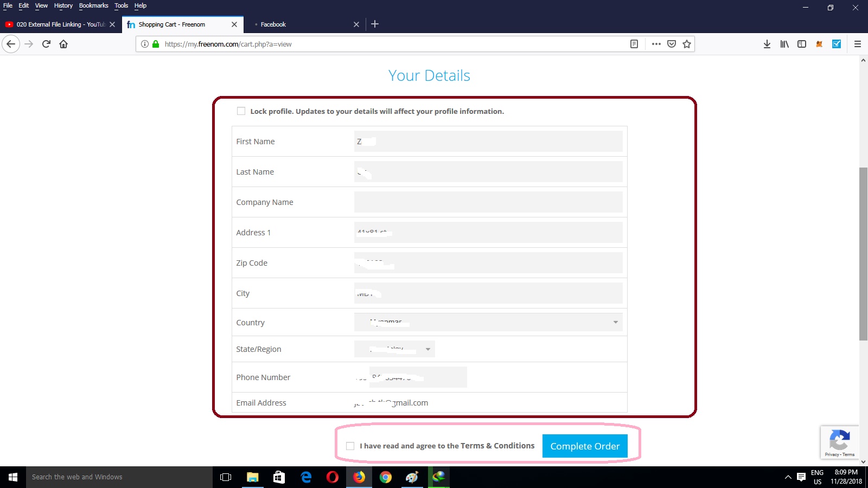Switch to the Facebook tab
The image size is (868, 488).
click(304, 24)
